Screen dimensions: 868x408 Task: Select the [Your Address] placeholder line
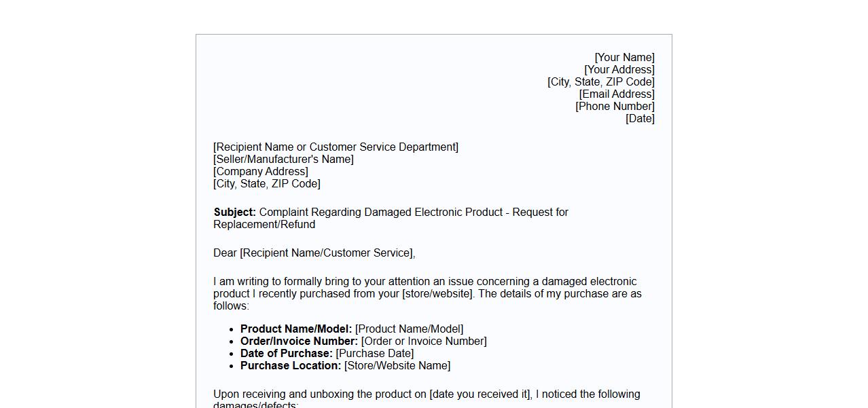coord(619,70)
